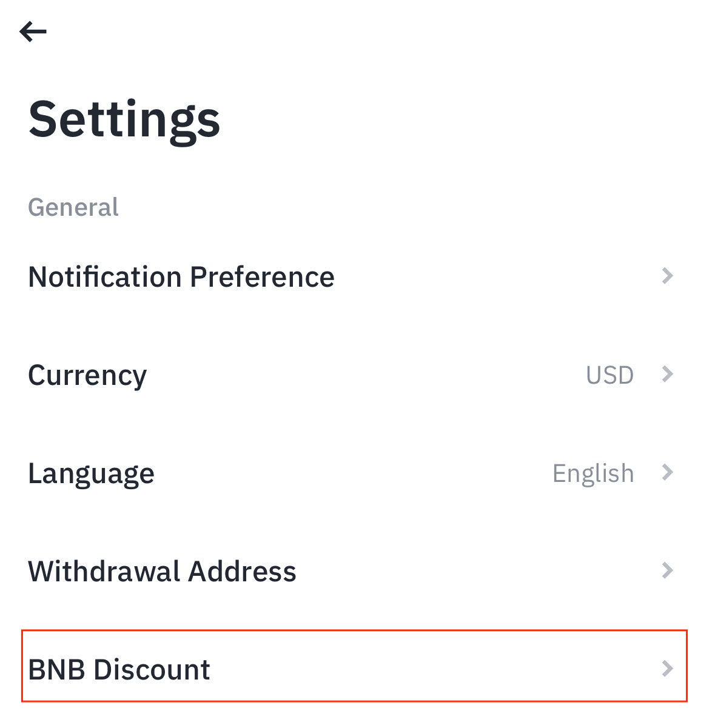Open the Language setting

(91, 474)
